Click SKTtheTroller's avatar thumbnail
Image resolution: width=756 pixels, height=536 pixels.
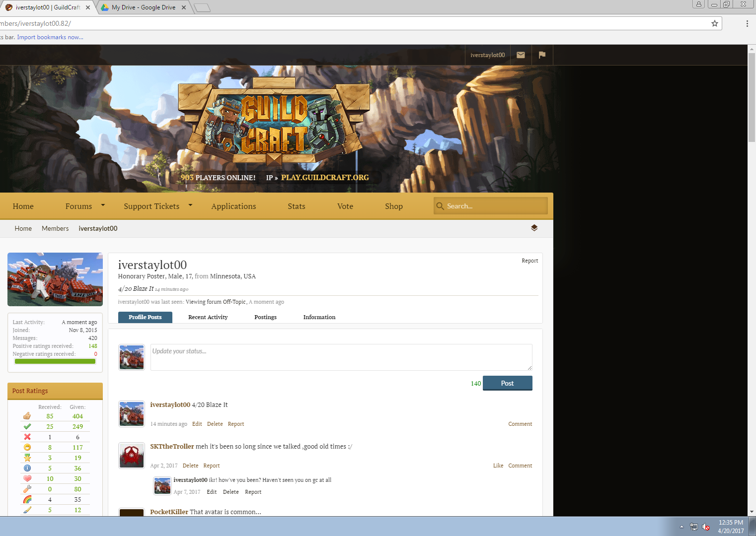[132, 455]
